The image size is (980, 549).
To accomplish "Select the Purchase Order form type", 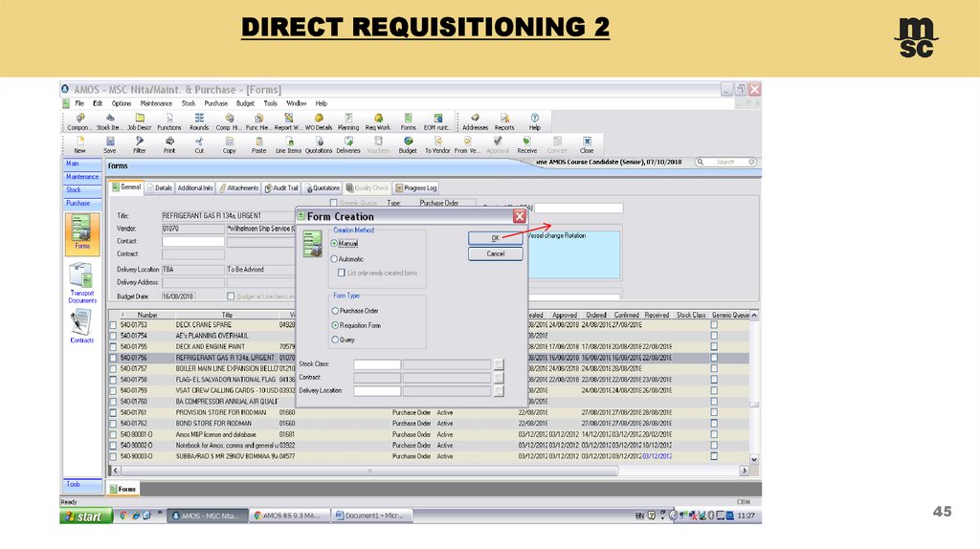I will 335,311.
